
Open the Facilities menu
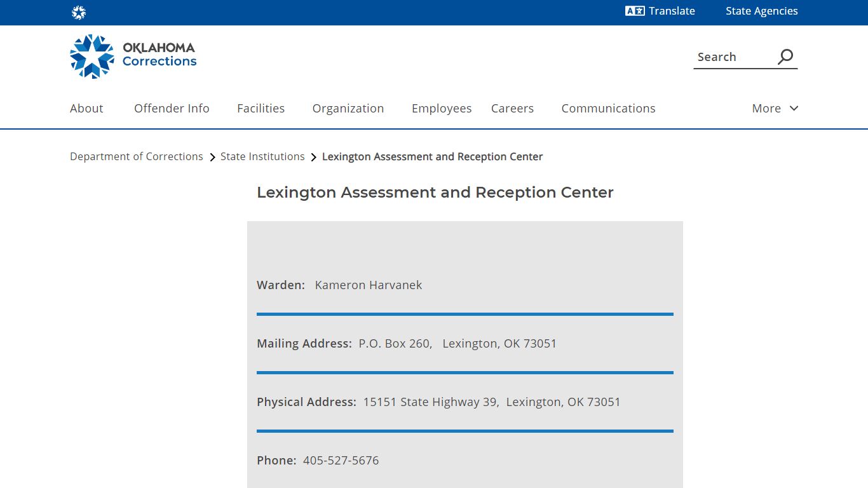[x=261, y=108]
